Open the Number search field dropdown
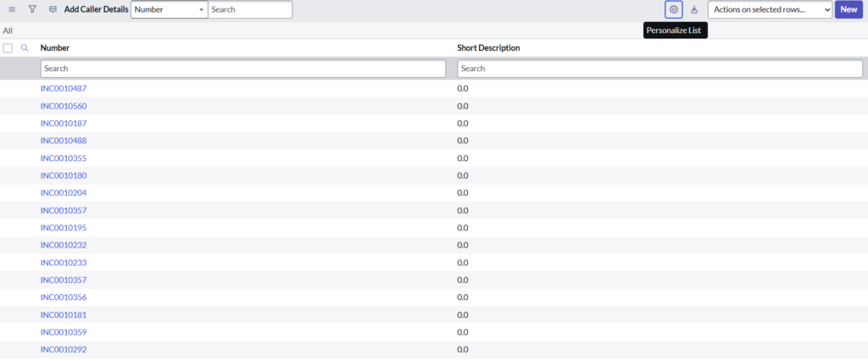This screenshot has width=868, height=361. pyautogui.click(x=169, y=9)
